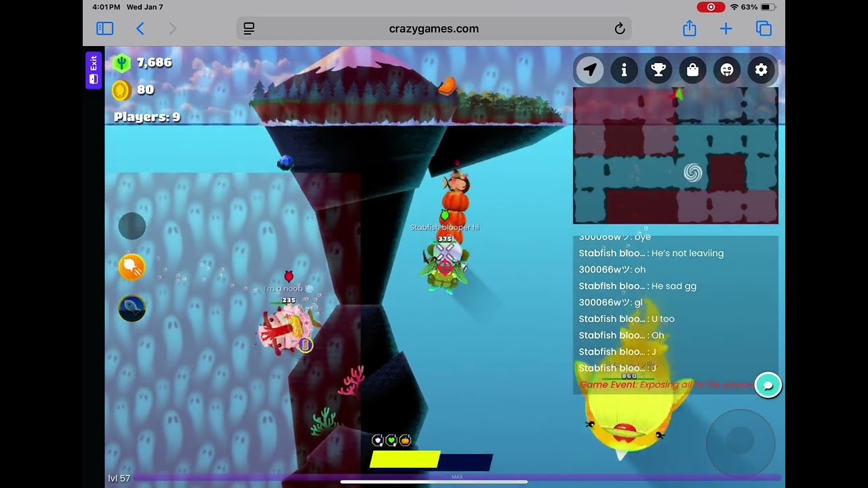Tap the gray circular ability button

(132, 226)
